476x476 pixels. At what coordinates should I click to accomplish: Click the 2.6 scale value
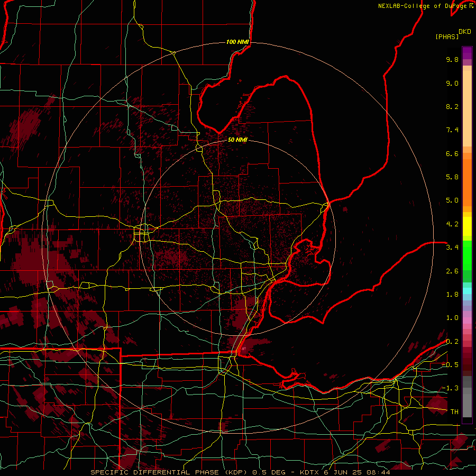(452, 271)
